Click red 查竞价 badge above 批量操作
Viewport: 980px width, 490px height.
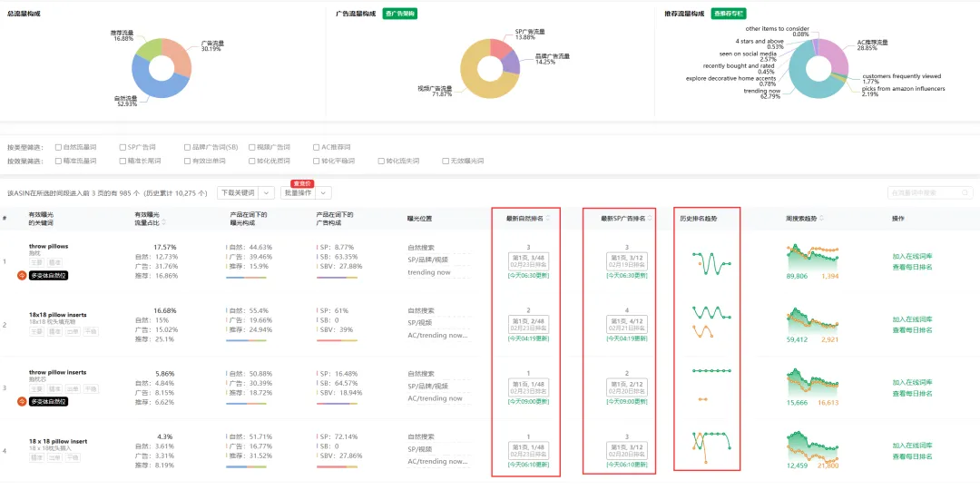tap(302, 183)
